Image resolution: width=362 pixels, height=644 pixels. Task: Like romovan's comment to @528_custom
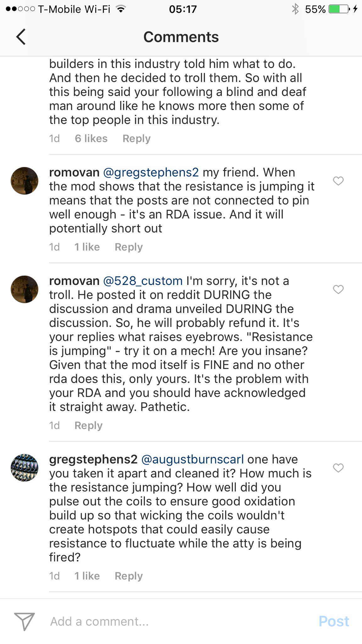click(338, 289)
